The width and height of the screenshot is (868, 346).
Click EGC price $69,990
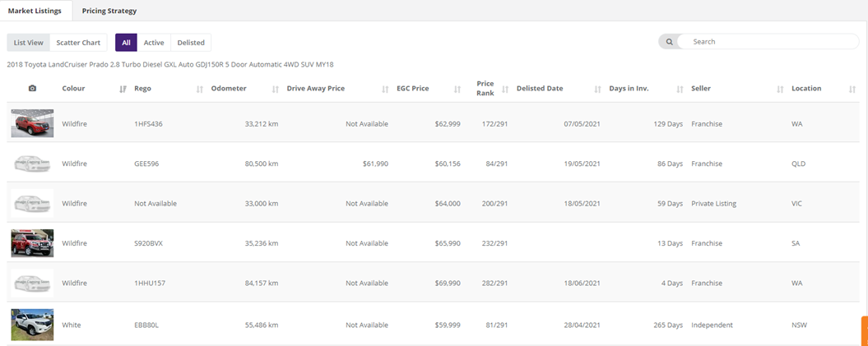pyautogui.click(x=448, y=284)
